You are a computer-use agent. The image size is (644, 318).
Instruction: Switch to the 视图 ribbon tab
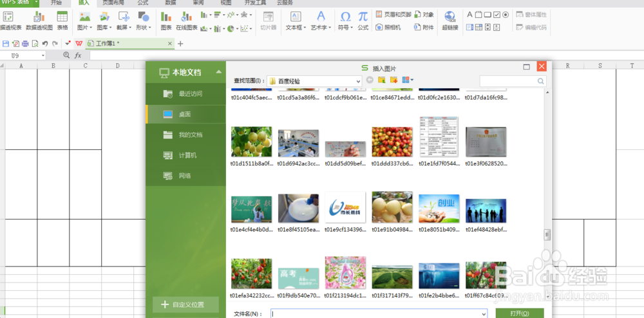tap(226, 3)
